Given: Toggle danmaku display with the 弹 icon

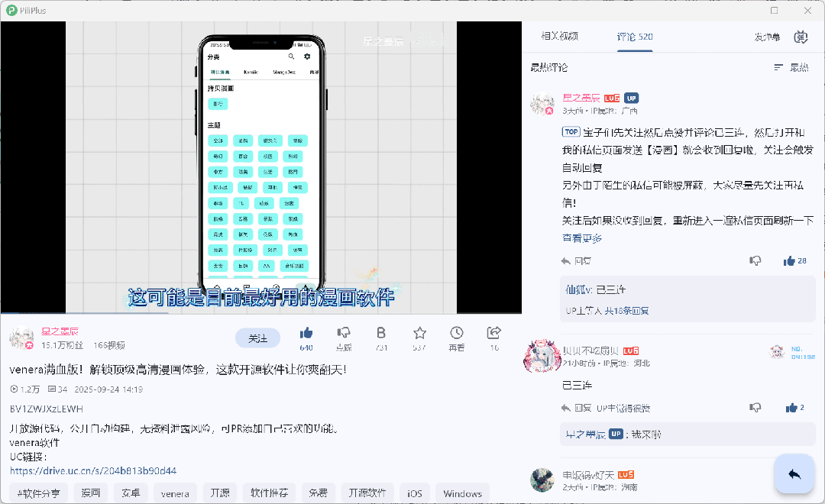Looking at the screenshot, I should click(x=801, y=37).
